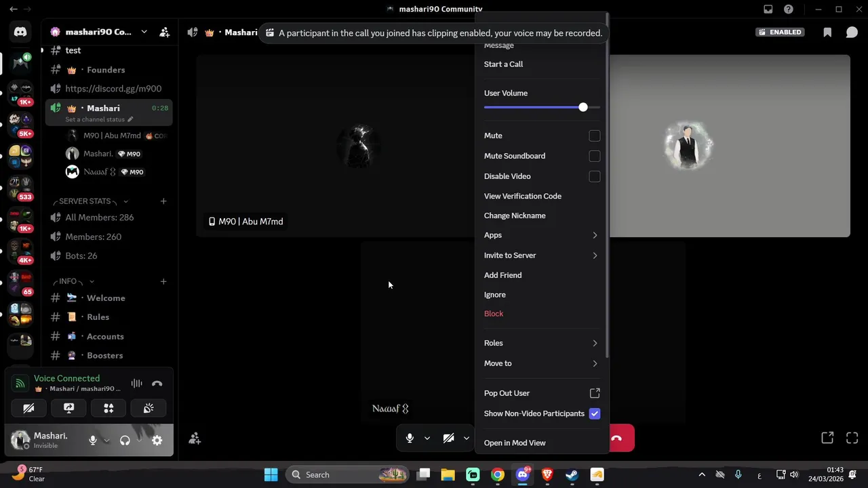Screen dimensions: 868x488
Task: Expand the Roles submenu
Action: click(x=541, y=343)
